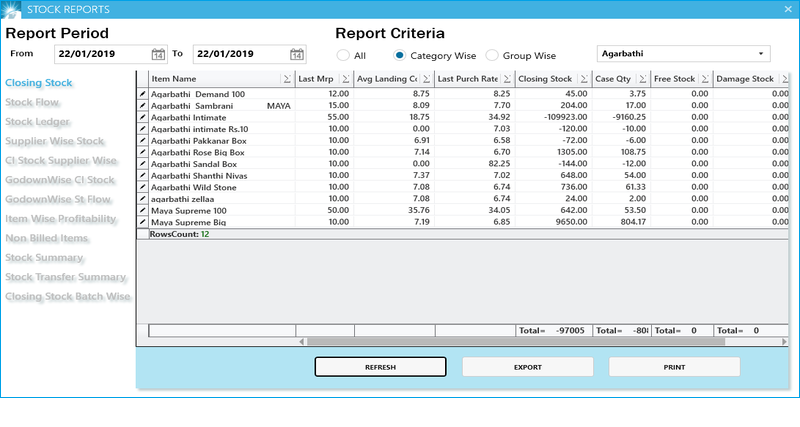Click edit pencil for Agarbathi Rose Big Box
Viewport: 800px width, 427px height.
pyautogui.click(x=143, y=152)
